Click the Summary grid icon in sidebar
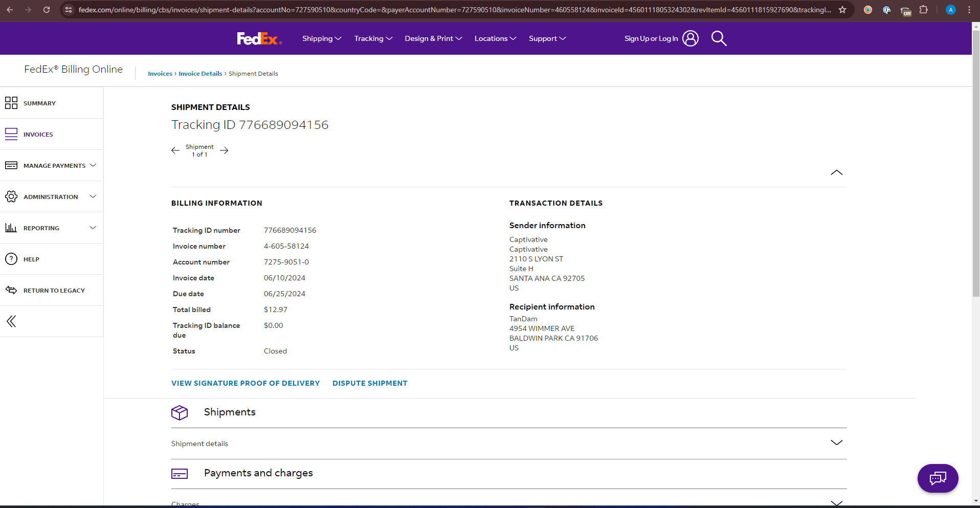This screenshot has height=508, width=980. coord(11,103)
